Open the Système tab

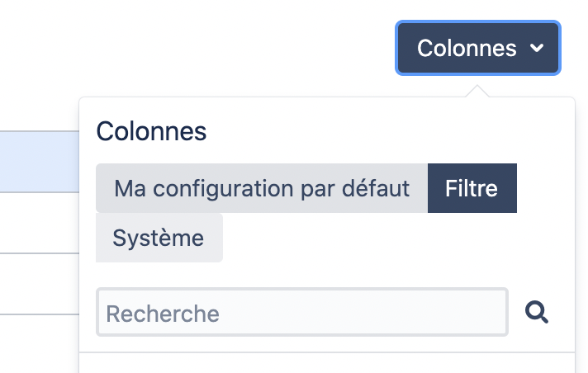(x=159, y=238)
